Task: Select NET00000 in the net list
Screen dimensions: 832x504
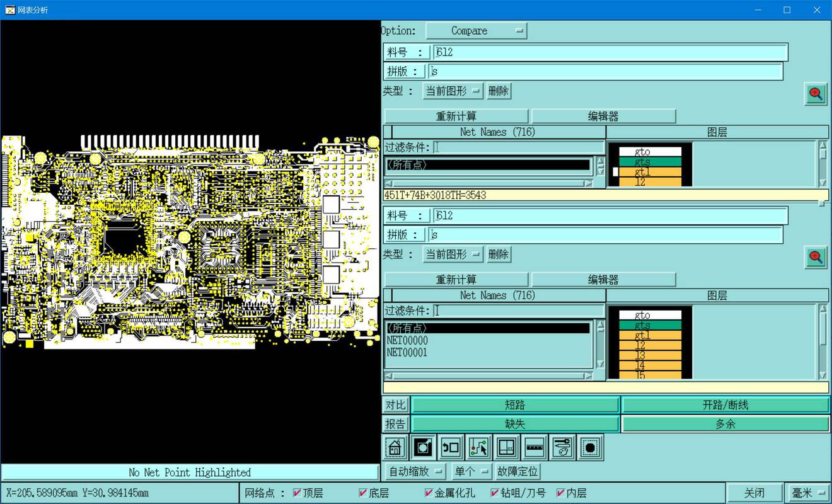Action: pyautogui.click(x=407, y=340)
